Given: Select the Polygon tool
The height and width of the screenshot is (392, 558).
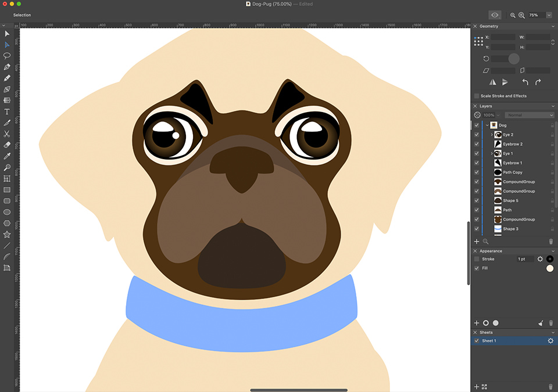Looking at the screenshot, I should [x=7, y=224].
